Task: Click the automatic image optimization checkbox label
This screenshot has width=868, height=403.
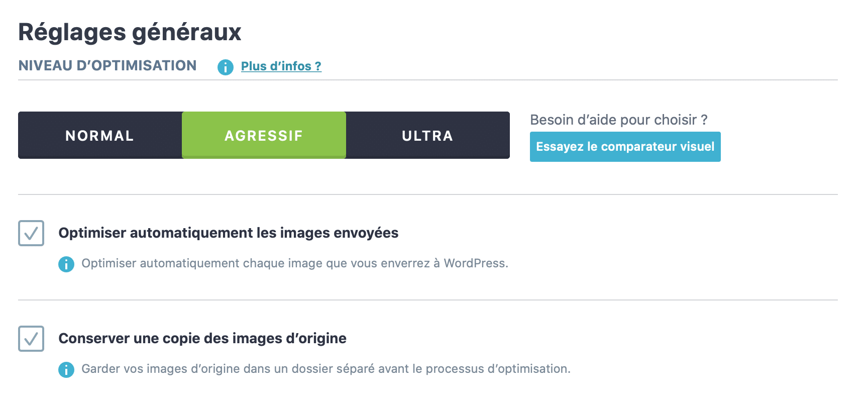Action: click(x=229, y=233)
